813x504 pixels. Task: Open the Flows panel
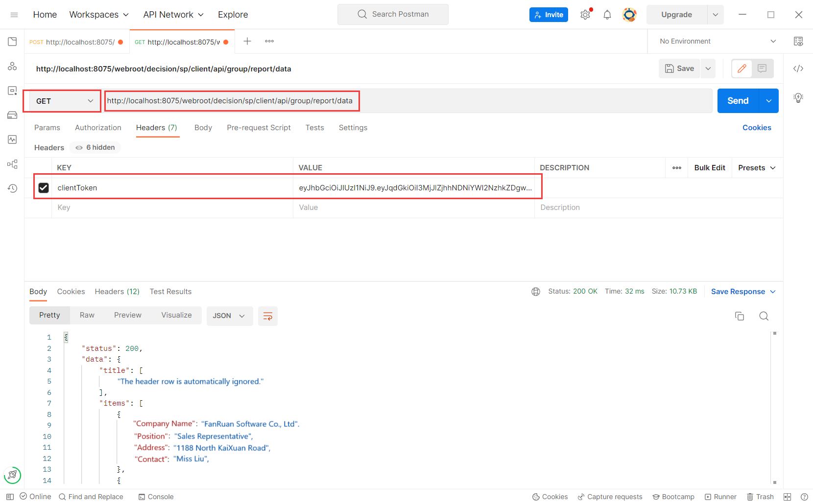point(12,164)
